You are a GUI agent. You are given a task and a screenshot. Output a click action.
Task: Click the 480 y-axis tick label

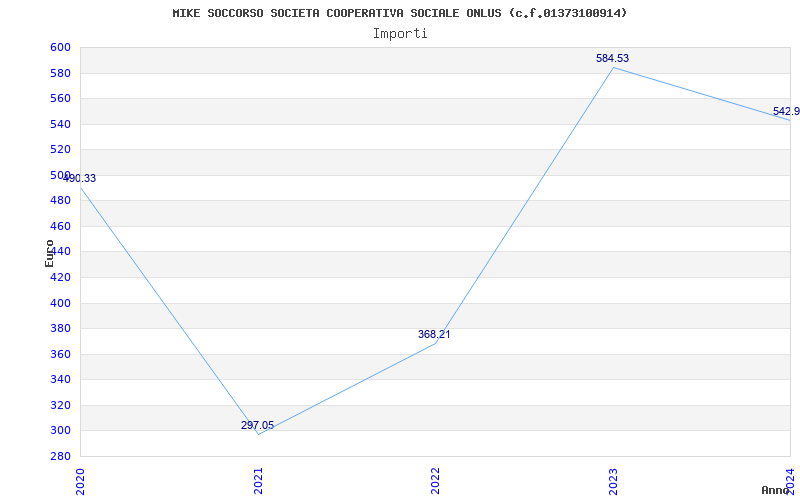pyautogui.click(x=60, y=201)
